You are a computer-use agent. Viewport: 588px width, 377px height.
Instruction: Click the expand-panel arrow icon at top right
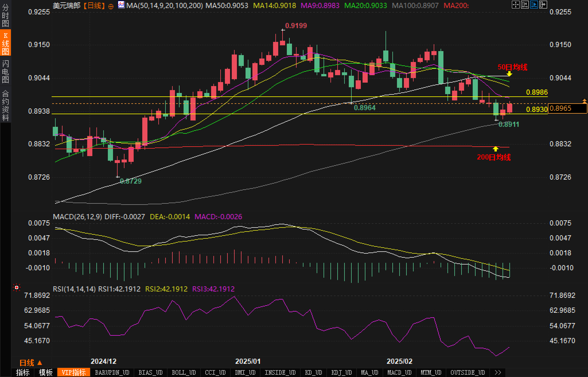543,5
